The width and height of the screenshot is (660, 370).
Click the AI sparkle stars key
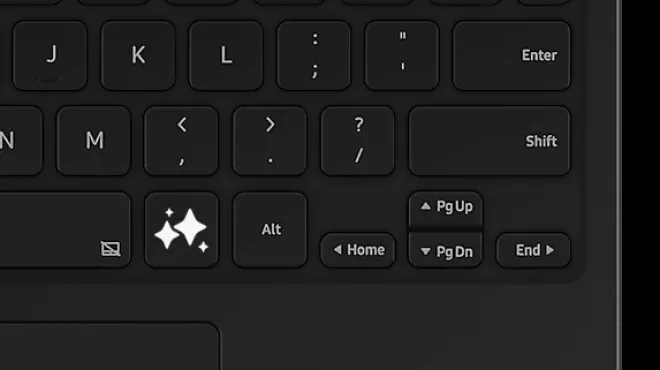[x=181, y=229]
